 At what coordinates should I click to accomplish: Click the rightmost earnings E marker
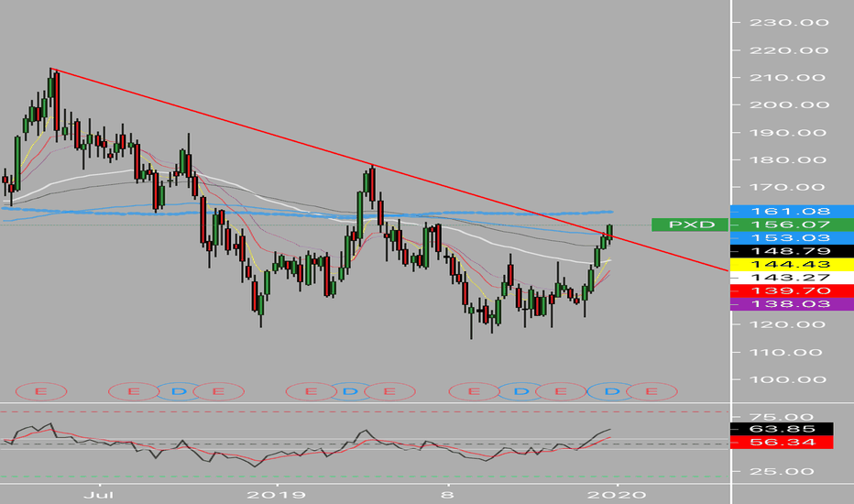point(651,391)
